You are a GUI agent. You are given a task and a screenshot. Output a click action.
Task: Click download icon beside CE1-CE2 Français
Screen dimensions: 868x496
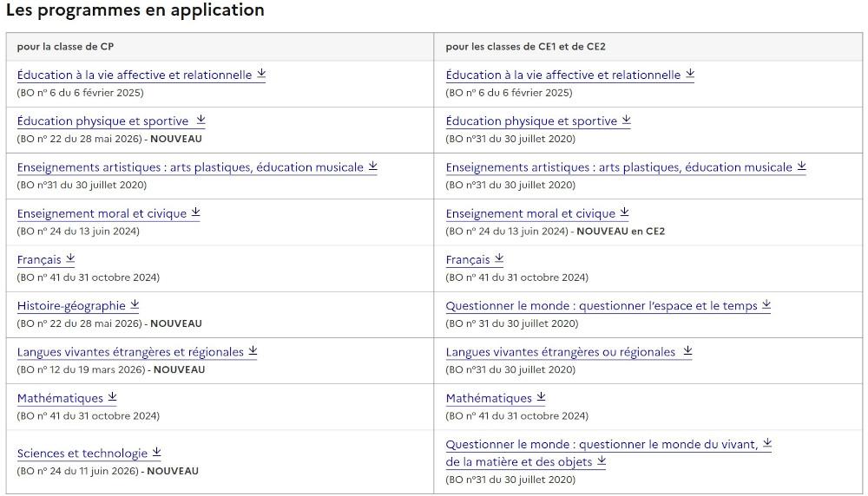pyautogui.click(x=499, y=258)
